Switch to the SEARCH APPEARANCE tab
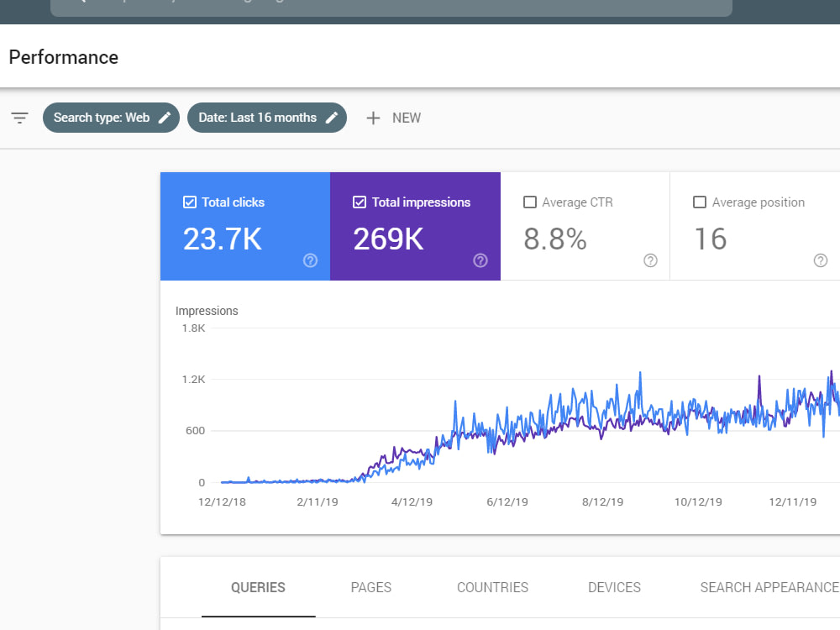Viewport: 840px width, 630px height. coord(769,588)
